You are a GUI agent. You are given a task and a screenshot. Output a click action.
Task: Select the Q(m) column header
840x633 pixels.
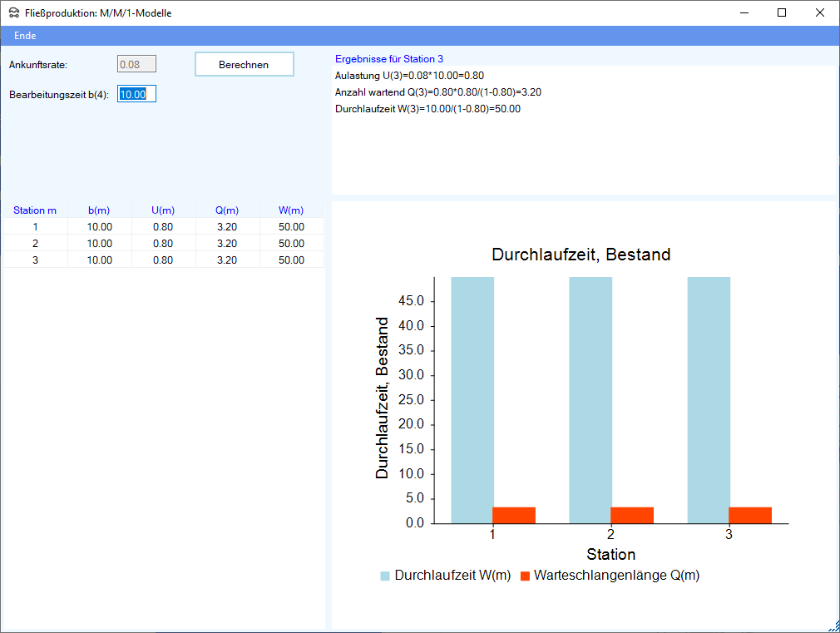(x=227, y=210)
